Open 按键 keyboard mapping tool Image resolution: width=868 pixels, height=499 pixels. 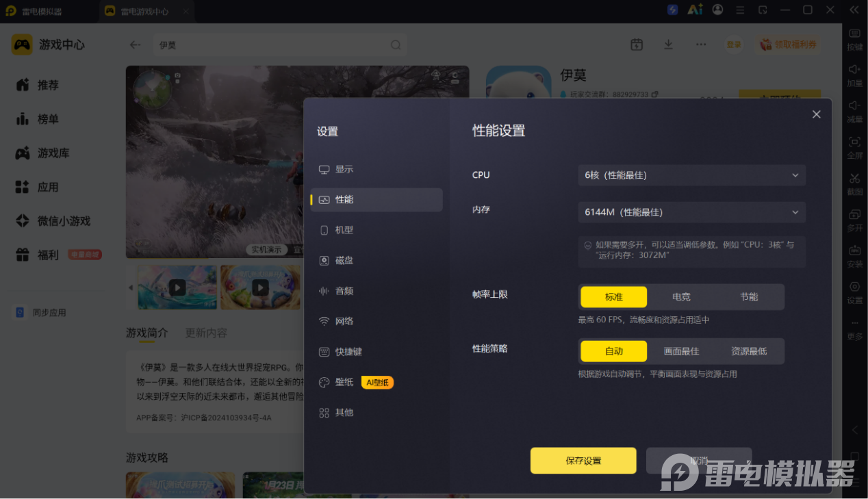click(855, 40)
